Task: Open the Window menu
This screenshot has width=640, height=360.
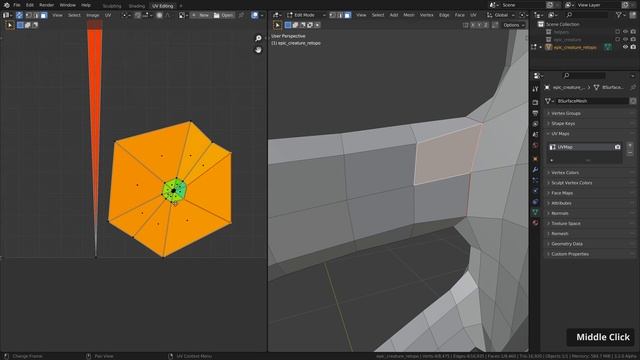Action: (x=67, y=5)
